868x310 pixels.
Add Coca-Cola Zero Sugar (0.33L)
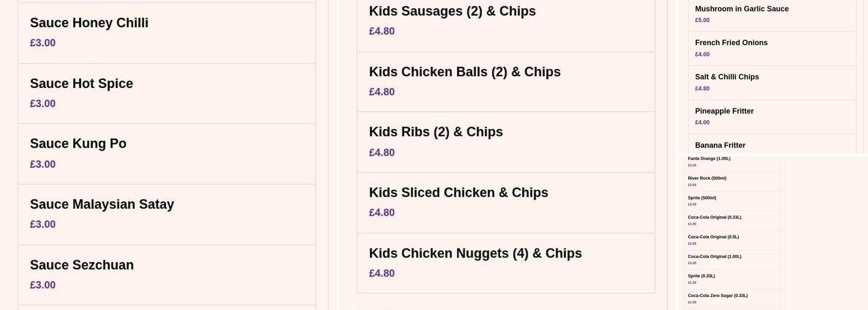(732, 298)
